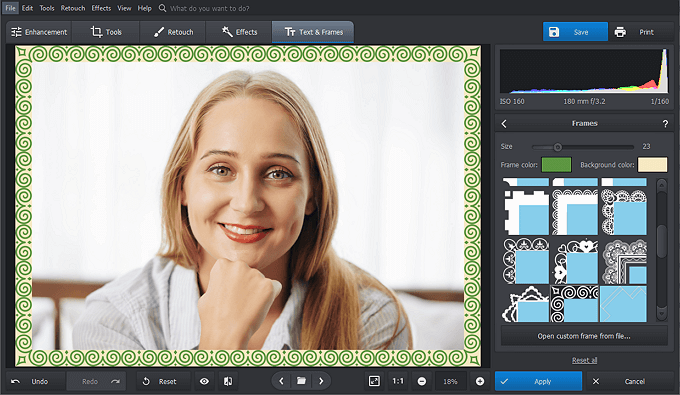Open the Tools menu
Screen dimensions: 680x395
coord(47,8)
